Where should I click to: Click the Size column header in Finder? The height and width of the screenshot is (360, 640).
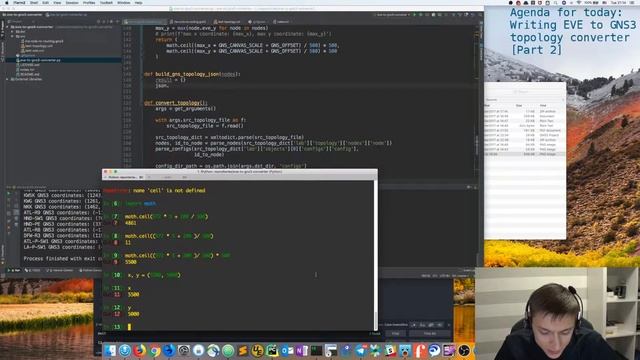[519, 105]
